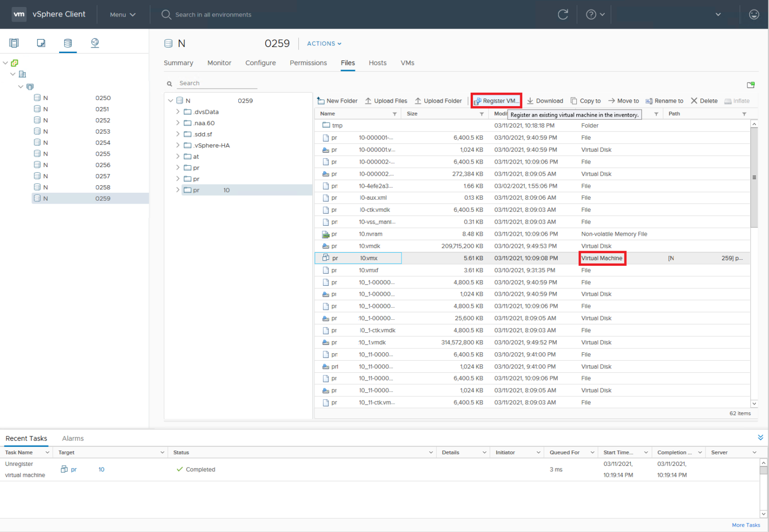Switch to the Monitor tab
Viewport: 769px width, 532px height.
pyautogui.click(x=219, y=63)
